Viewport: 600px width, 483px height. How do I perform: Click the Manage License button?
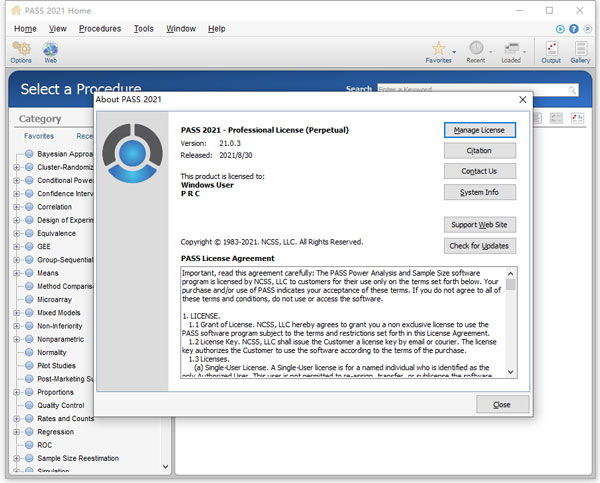point(479,130)
